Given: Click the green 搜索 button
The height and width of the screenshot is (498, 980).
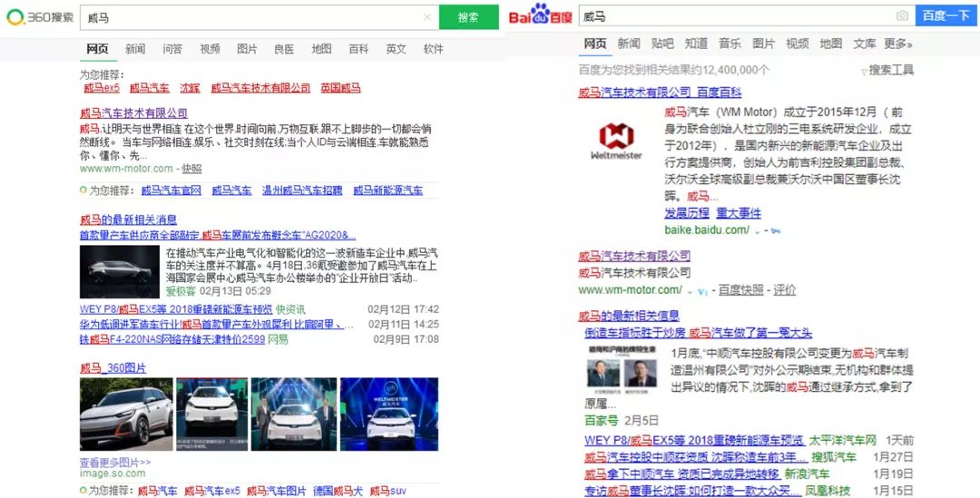Looking at the screenshot, I should 469,17.
